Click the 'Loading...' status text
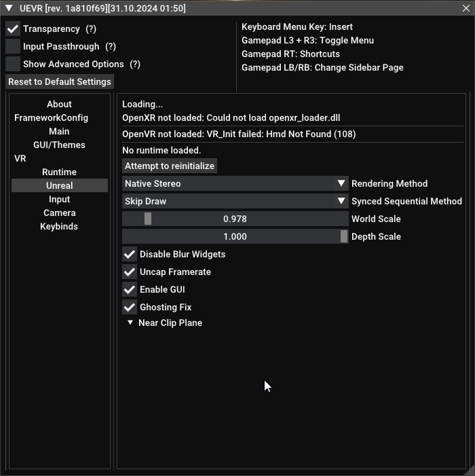Screen dimensions: 475x476 tap(142, 104)
